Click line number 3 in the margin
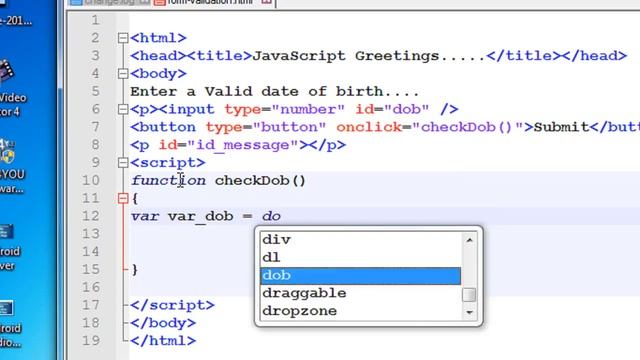This screenshot has width=640, height=360. (96, 56)
